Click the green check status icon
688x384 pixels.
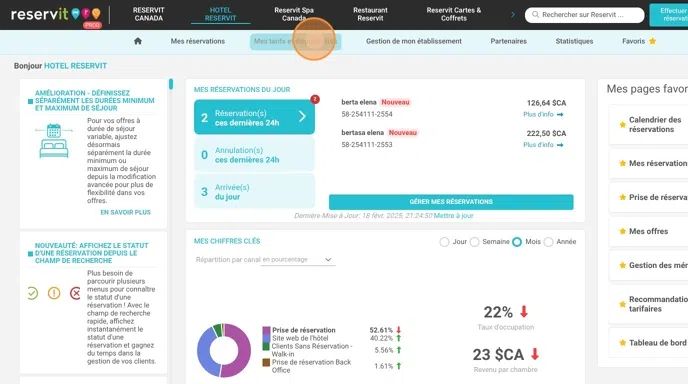point(32,293)
